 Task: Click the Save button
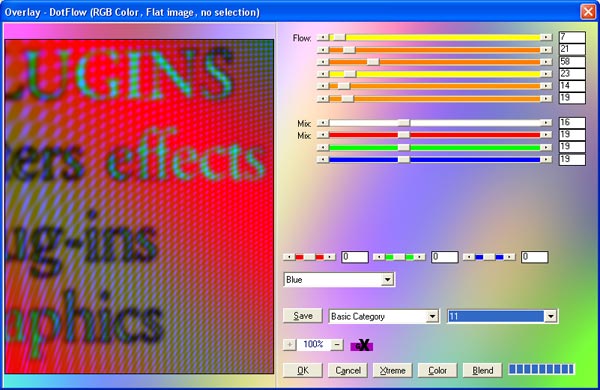(303, 316)
